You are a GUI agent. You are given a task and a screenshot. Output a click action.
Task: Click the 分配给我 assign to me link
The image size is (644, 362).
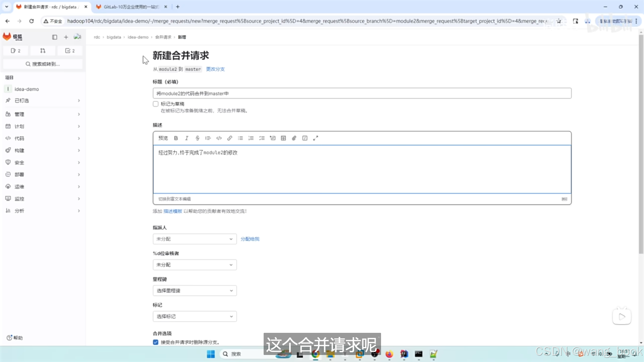(x=250, y=239)
